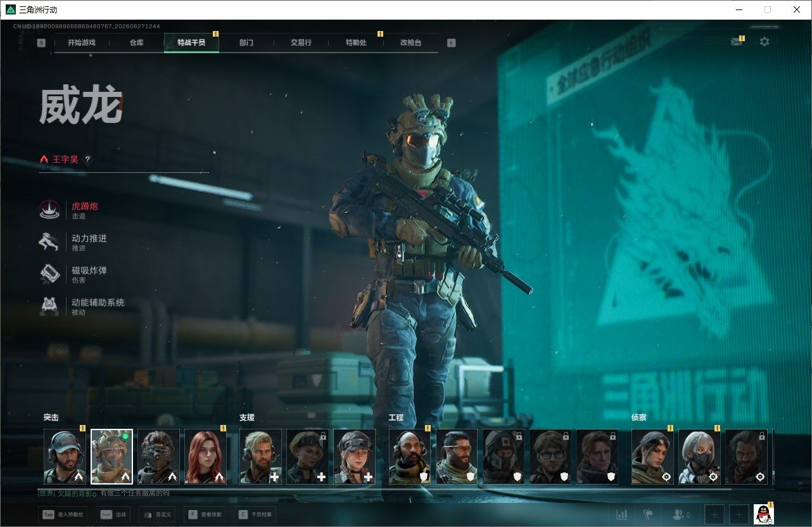812x527 pixels.
Task: Select the locked bearded 侦察 operator
Action: coord(746,457)
